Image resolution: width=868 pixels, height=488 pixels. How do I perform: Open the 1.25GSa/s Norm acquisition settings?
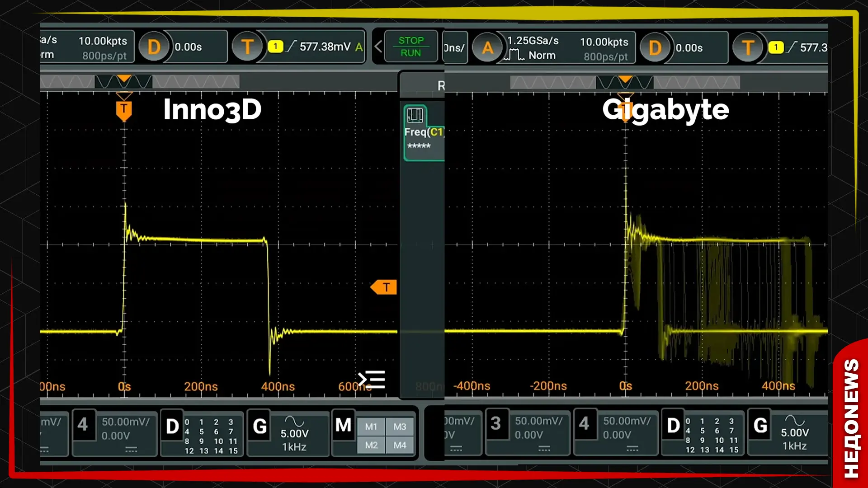click(532, 48)
